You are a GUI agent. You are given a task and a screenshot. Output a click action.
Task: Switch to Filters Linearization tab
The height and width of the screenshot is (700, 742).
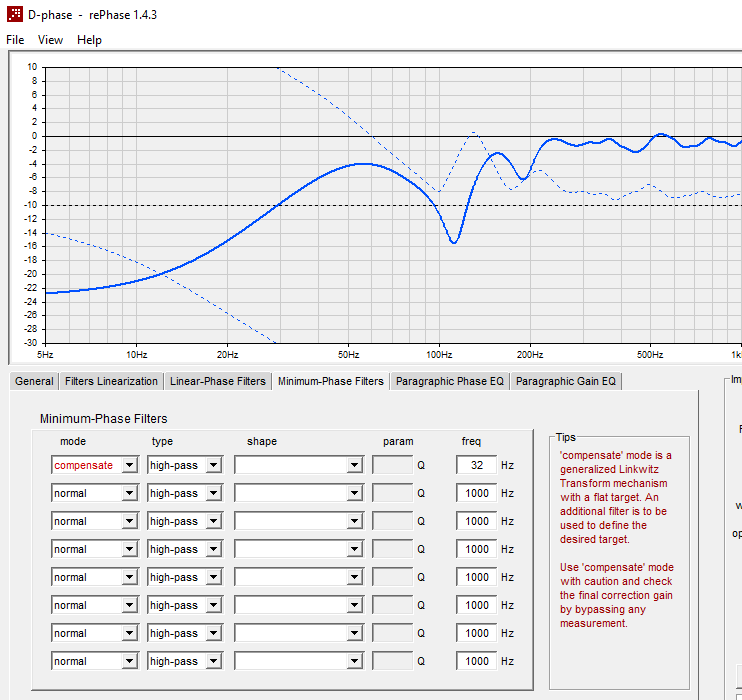[x=111, y=381]
